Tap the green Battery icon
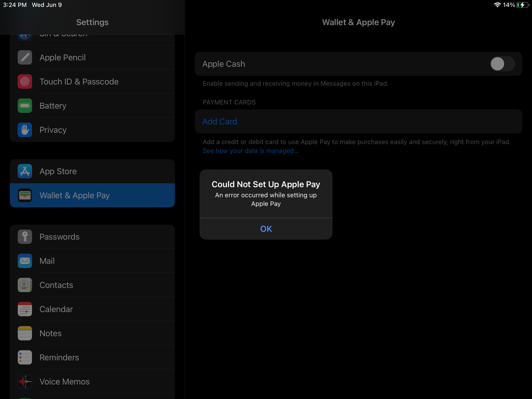The height and width of the screenshot is (399, 532). pos(25,106)
